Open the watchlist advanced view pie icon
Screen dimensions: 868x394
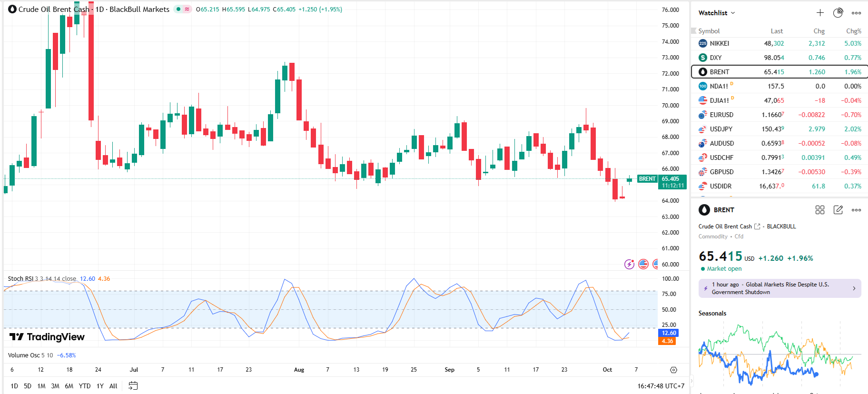click(838, 13)
